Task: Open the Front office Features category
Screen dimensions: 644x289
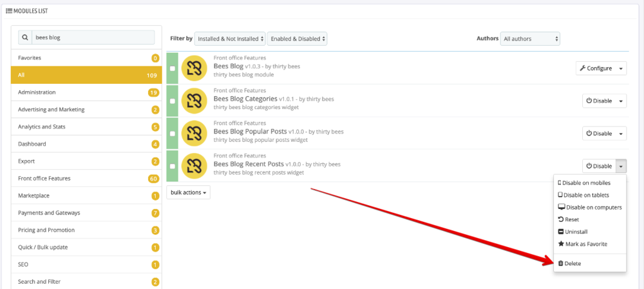Action: pyautogui.click(x=44, y=178)
